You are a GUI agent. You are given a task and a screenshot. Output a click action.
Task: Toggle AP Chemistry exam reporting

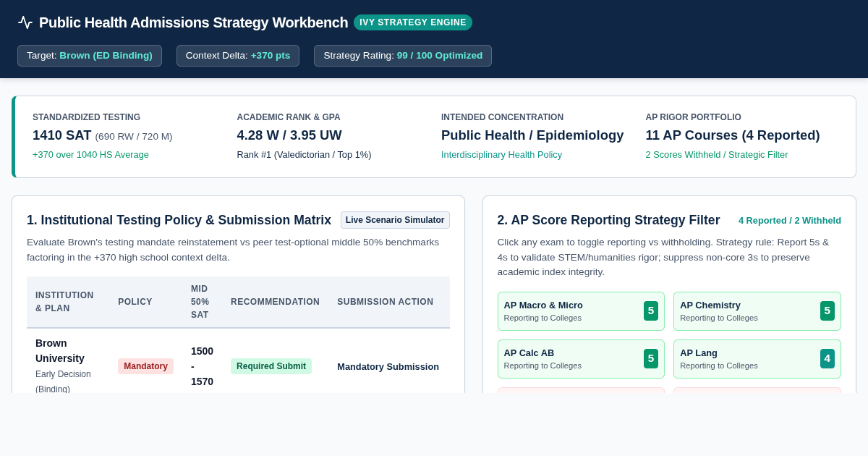757,311
